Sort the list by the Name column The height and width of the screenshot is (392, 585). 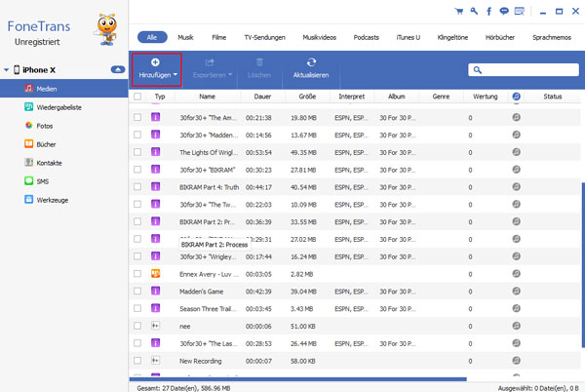(207, 97)
